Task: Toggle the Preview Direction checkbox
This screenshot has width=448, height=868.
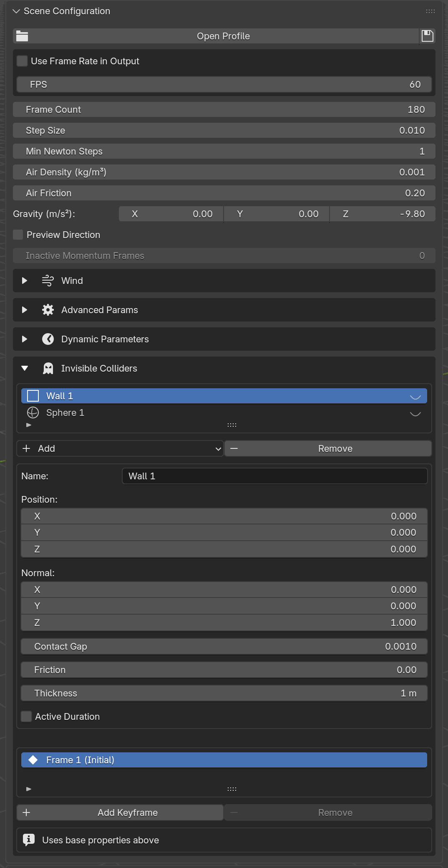Action: [x=18, y=235]
